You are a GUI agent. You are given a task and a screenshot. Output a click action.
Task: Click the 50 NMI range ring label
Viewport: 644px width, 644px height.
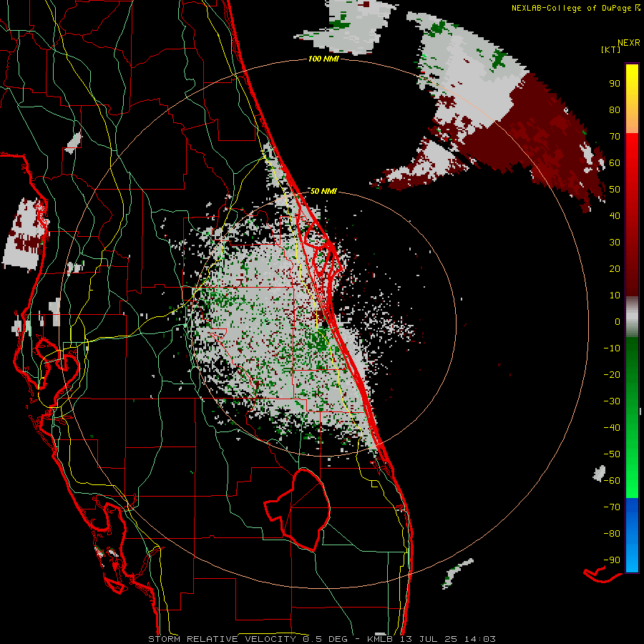pos(323,191)
